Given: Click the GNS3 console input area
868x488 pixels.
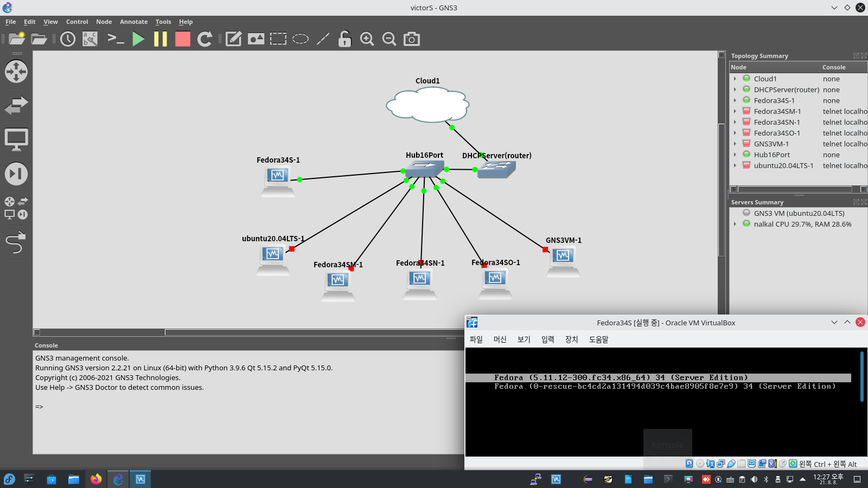Looking at the screenshot, I should (x=248, y=407).
